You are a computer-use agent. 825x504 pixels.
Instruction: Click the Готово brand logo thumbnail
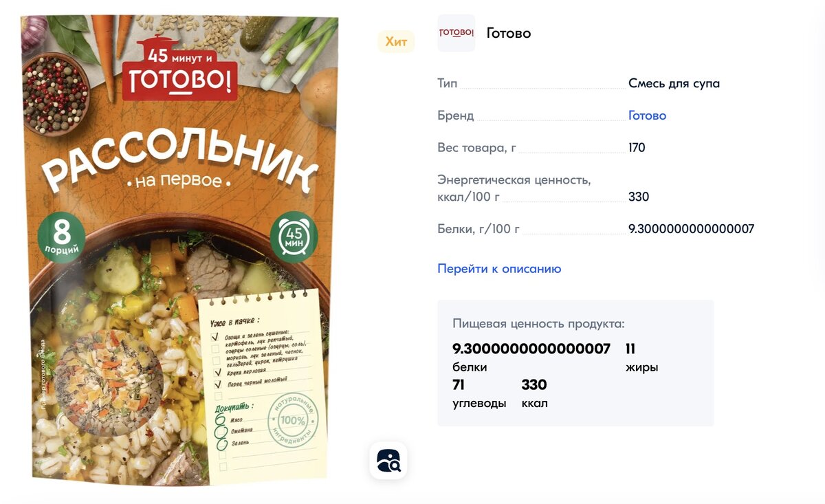456,33
